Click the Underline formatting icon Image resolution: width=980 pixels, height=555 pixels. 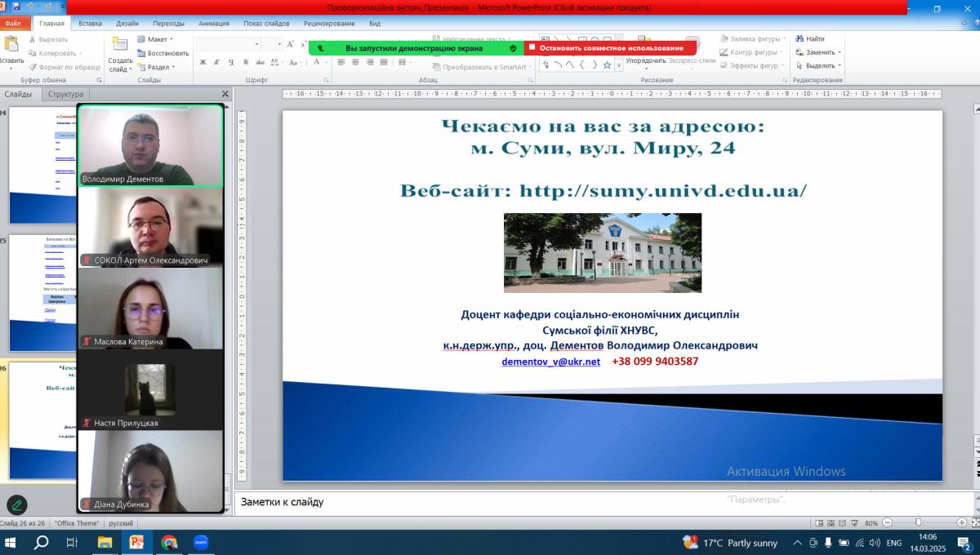(231, 62)
